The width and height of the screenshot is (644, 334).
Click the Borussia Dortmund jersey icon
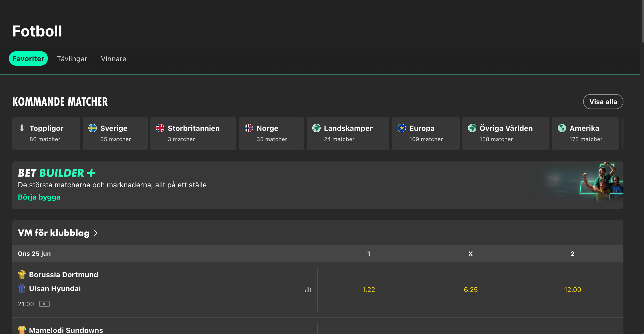[22, 275]
